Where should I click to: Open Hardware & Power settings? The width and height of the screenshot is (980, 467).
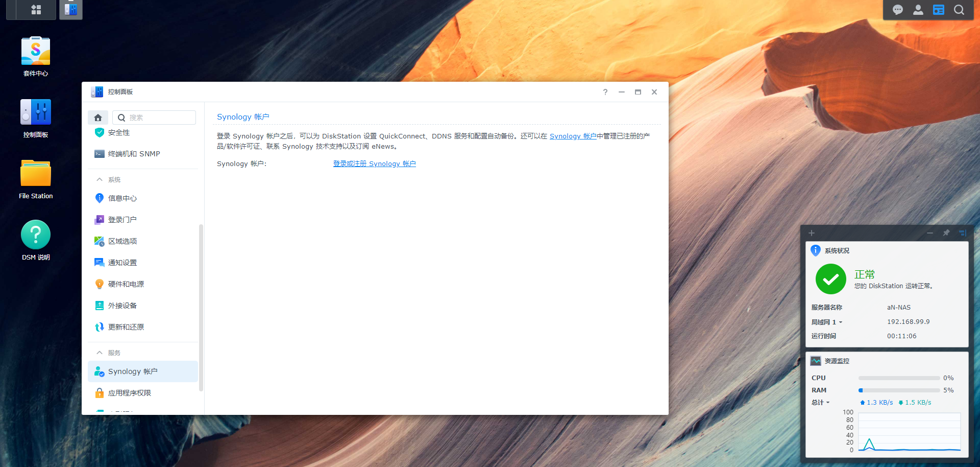[x=143, y=284]
